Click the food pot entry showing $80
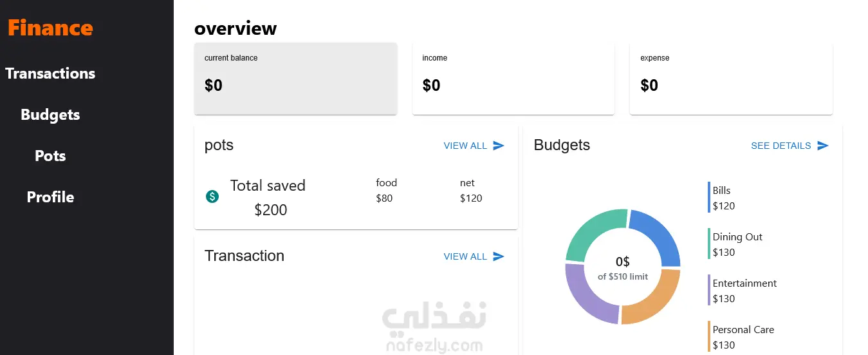The width and height of the screenshot is (868, 355). 387,191
